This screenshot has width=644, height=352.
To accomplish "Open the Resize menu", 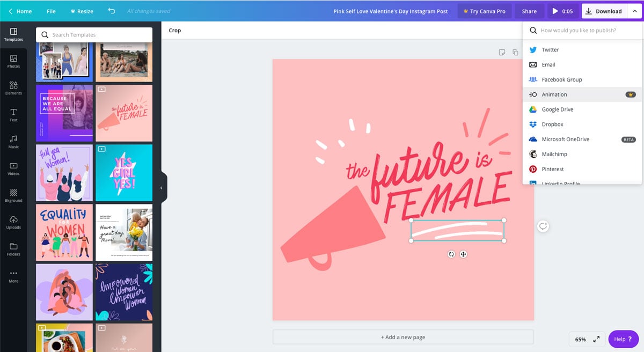I will coord(81,11).
